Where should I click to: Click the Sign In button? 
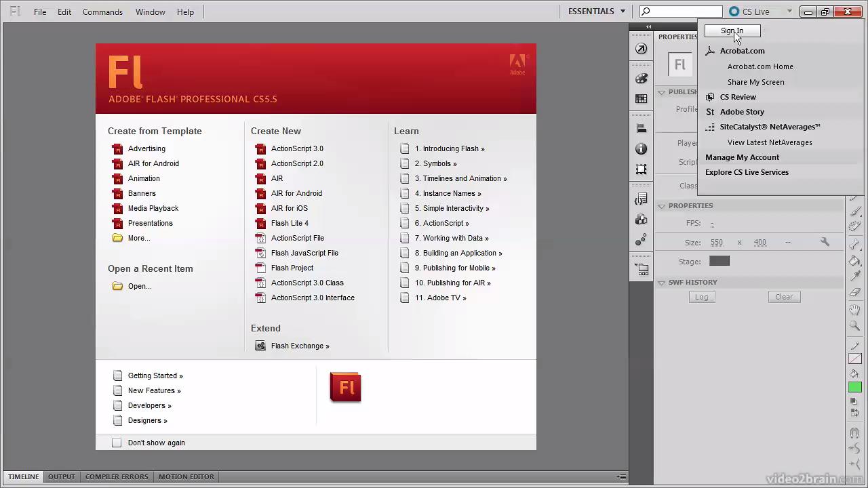[x=732, y=30]
